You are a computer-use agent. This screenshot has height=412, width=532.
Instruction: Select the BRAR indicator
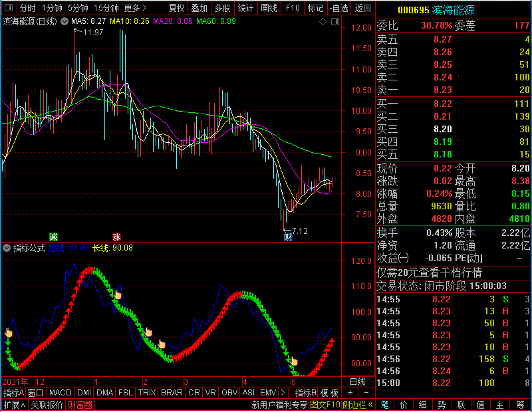click(x=172, y=393)
